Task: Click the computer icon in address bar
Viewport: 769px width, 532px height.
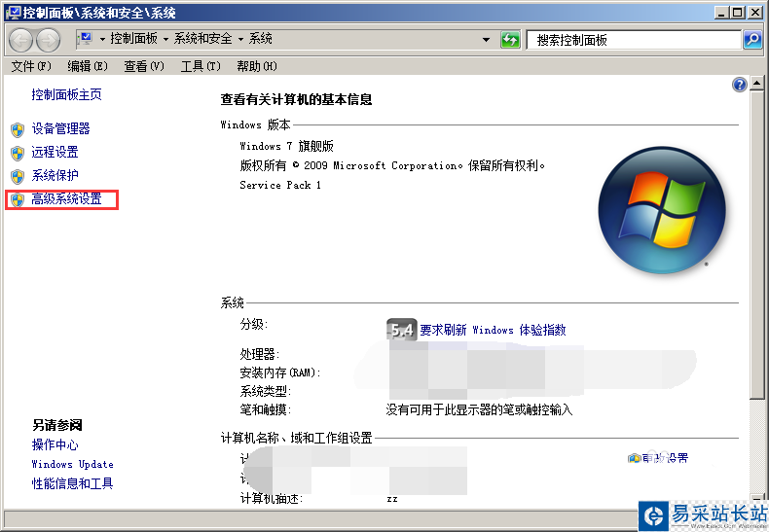Action: [86, 38]
